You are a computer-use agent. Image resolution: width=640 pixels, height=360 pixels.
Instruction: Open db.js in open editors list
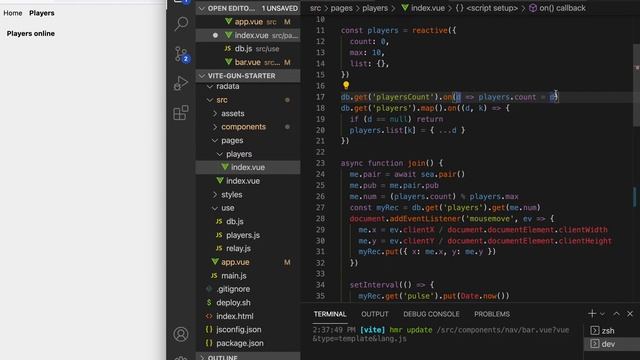pyautogui.click(x=248, y=49)
